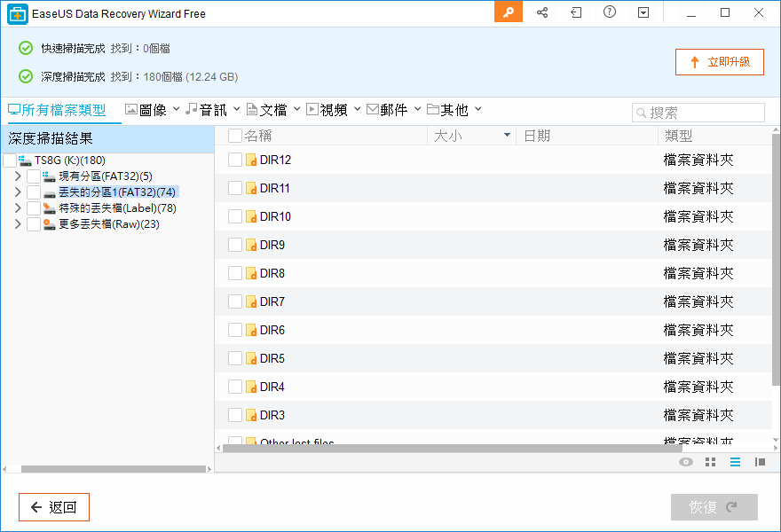
Task: Click the import/export session icon
Action: click(x=576, y=12)
